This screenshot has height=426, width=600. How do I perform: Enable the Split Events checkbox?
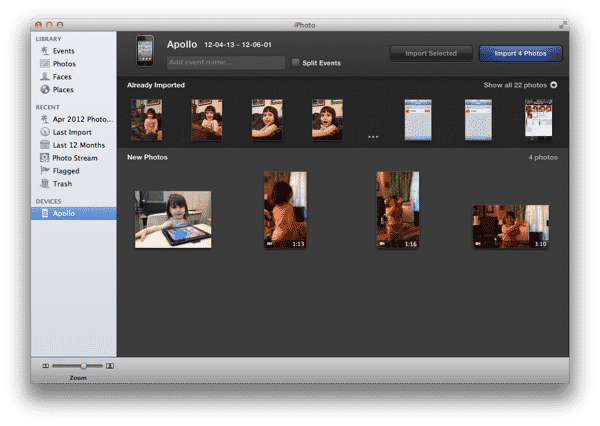click(295, 62)
